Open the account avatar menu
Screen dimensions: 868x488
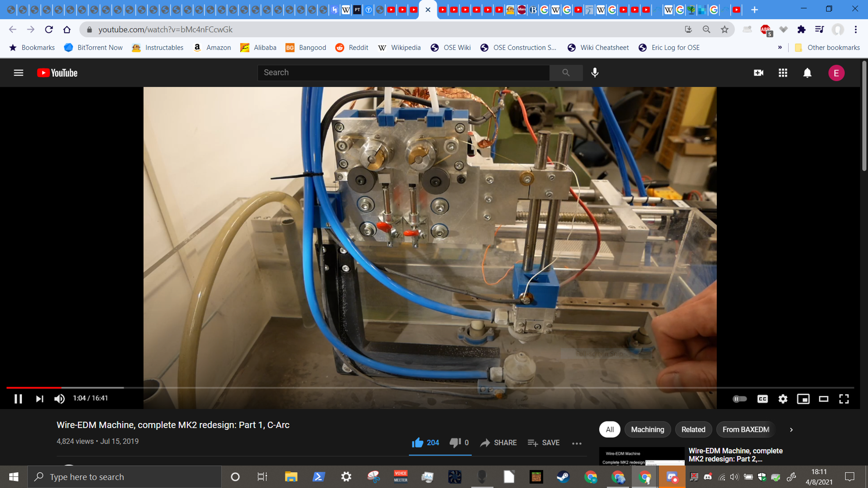click(836, 73)
